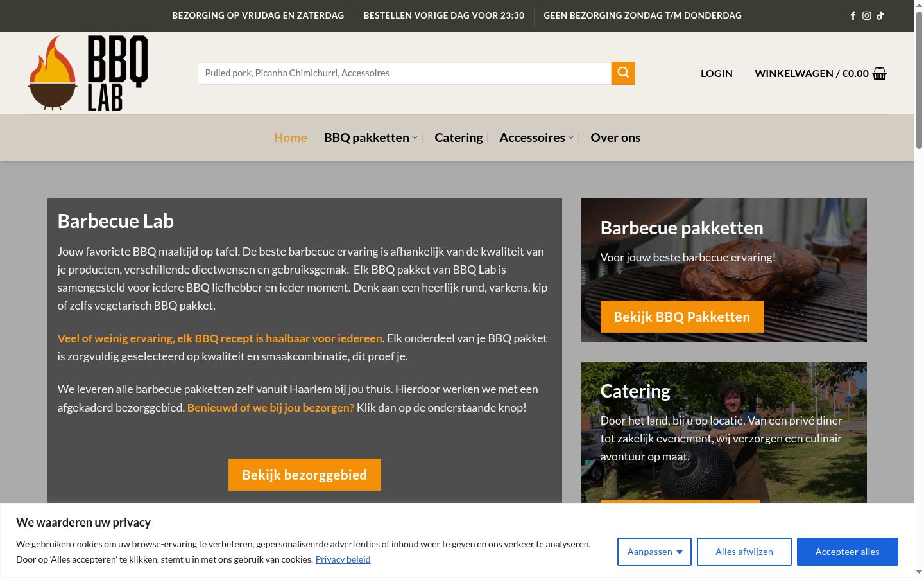Click the Catering banner heading
924x578 pixels.
[635, 391]
